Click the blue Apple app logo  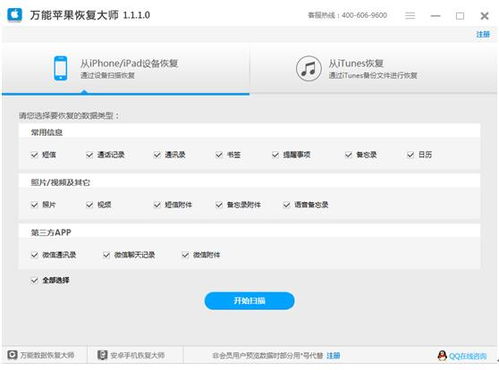(x=14, y=15)
